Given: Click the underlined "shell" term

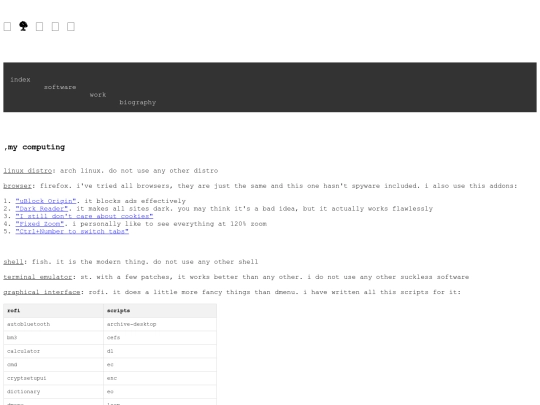Looking at the screenshot, I should [x=13, y=261].
